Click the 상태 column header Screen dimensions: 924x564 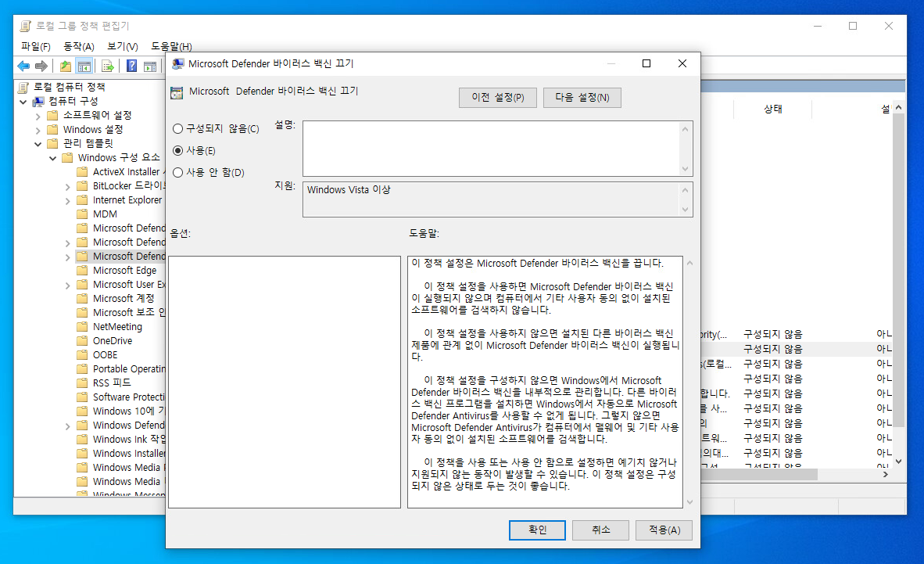(x=772, y=110)
